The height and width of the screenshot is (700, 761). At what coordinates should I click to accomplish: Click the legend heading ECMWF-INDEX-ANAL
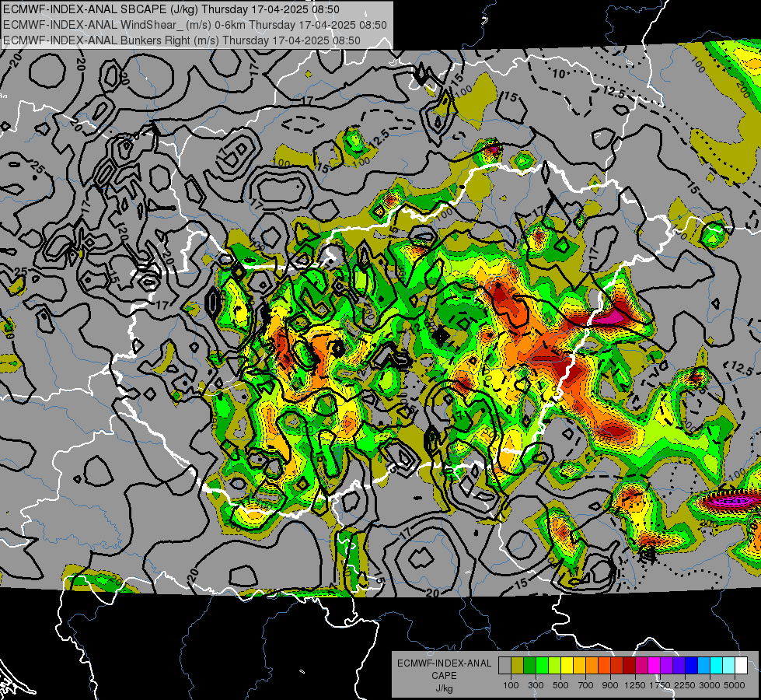click(444, 663)
